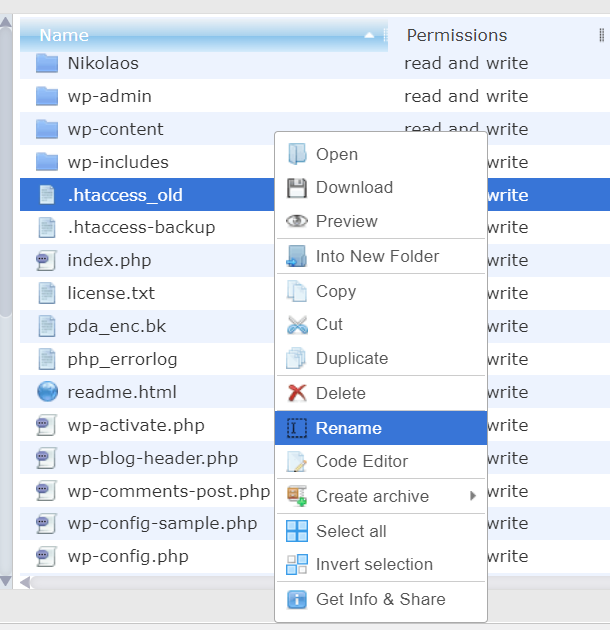610x630 pixels.
Task: Click the Open icon in the context menu
Action: [297, 154]
